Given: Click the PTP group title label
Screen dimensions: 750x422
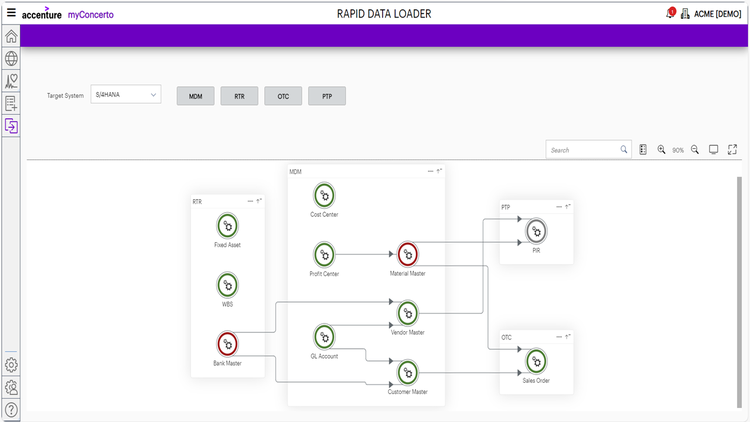Looking at the screenshot, I should (506, 207).
